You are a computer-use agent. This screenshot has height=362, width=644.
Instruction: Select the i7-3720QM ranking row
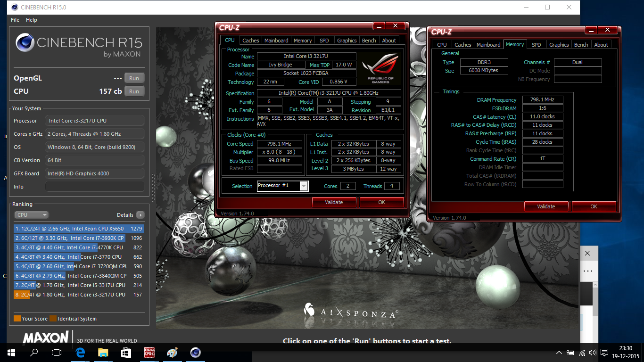pos(79,266)
